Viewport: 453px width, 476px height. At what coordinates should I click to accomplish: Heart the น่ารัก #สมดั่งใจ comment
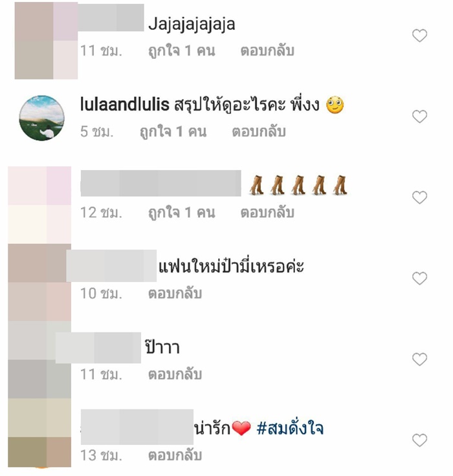419,440
